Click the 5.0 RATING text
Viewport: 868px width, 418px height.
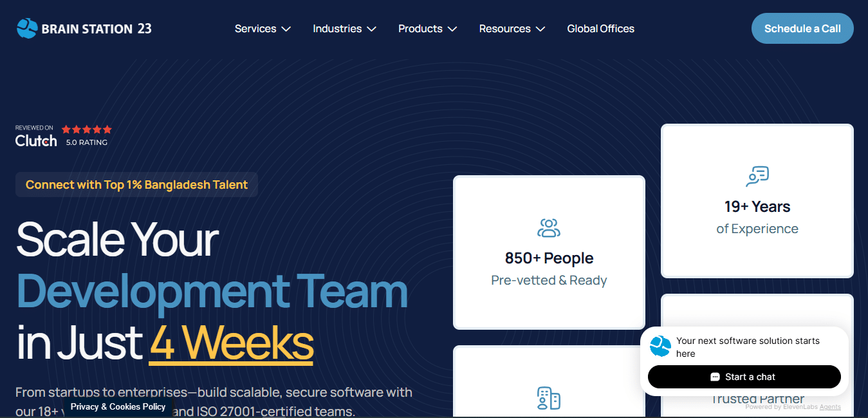[87, 142]
